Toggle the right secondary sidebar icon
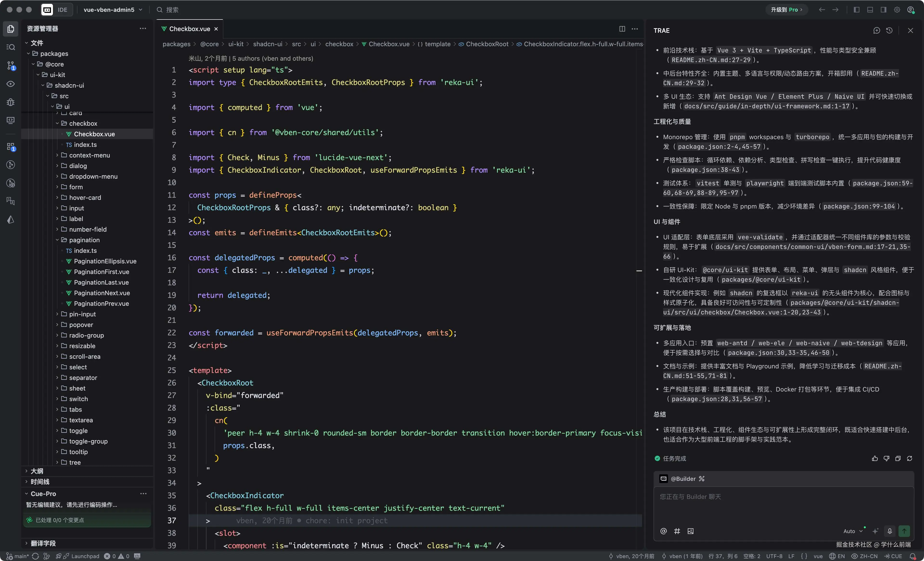 (x=884, y=10)
